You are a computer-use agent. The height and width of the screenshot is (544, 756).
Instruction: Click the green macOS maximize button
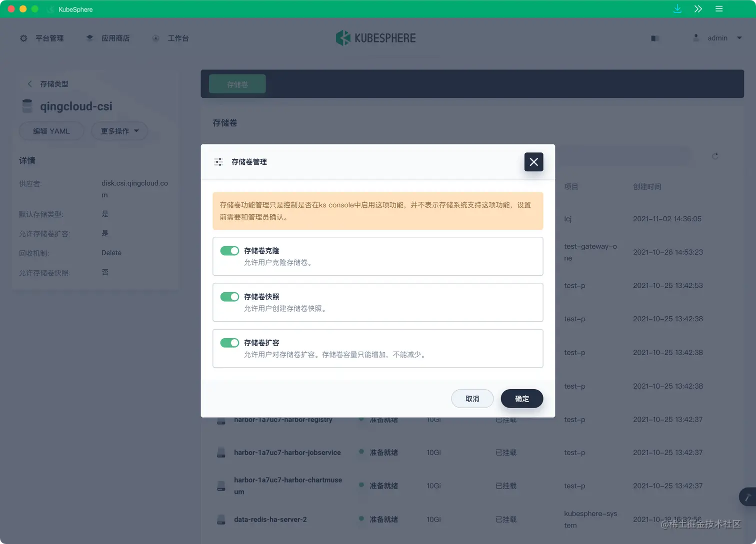34,9
